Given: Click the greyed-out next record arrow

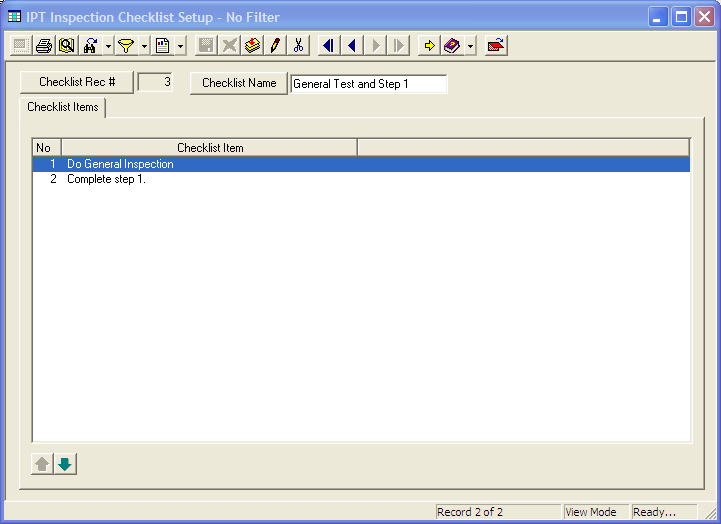Looking at the screenshot, I should [375, 46].
